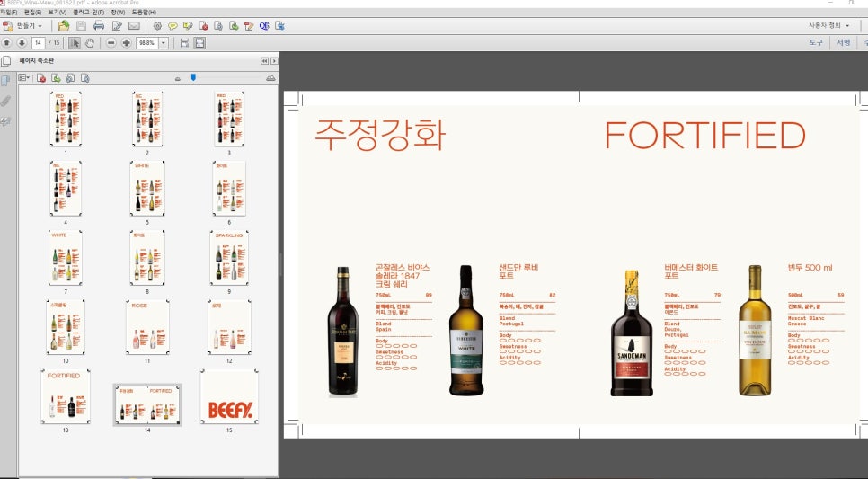This screenshot has height=479, width=868.
Task: Select page 15 BEEFY logo thumbnail
Action: [229, 396]
